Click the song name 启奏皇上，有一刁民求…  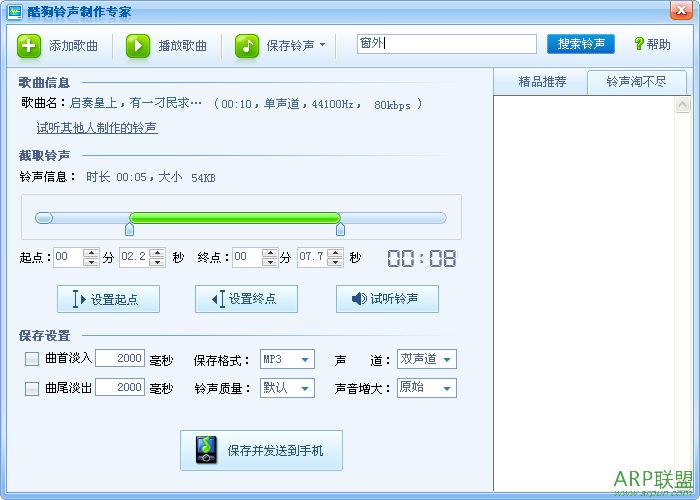pos(136,104)
